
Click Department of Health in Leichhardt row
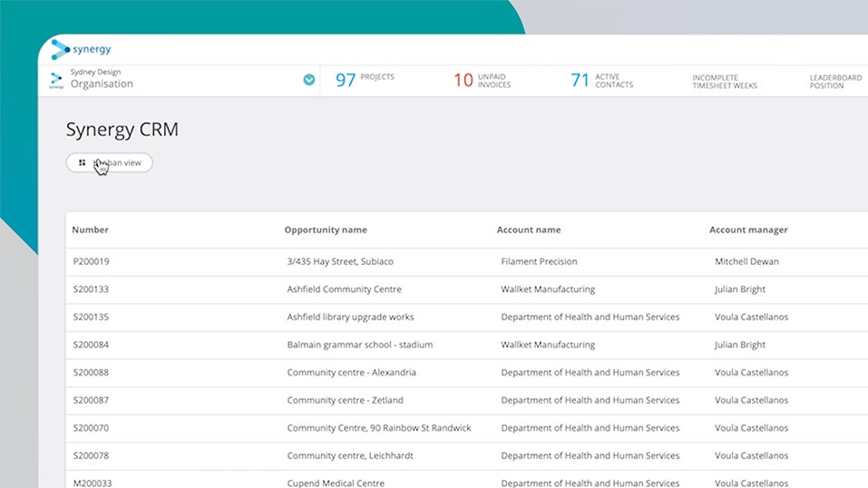click(590, 455)
